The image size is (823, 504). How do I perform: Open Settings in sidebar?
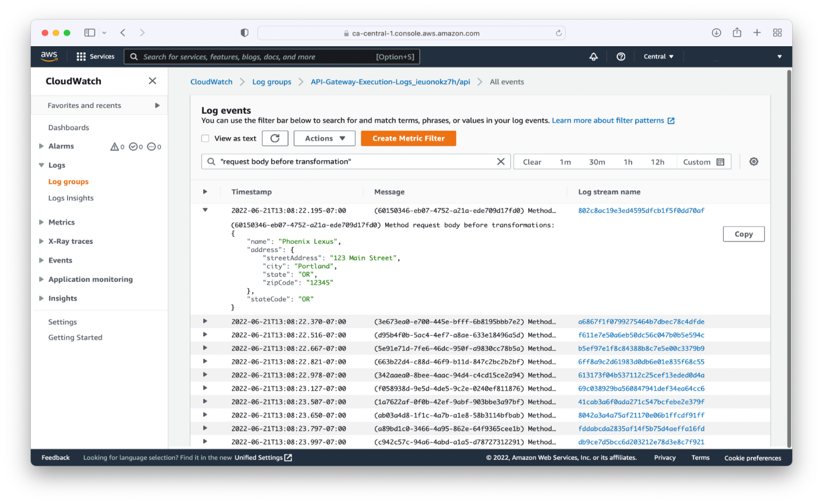point(62,322)
